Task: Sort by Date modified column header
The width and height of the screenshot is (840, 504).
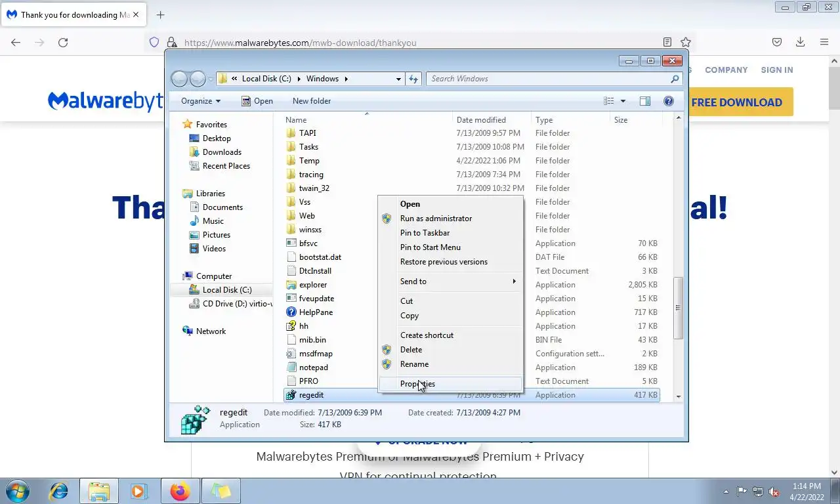Action: pyautogui.click(x=492, y=120)
